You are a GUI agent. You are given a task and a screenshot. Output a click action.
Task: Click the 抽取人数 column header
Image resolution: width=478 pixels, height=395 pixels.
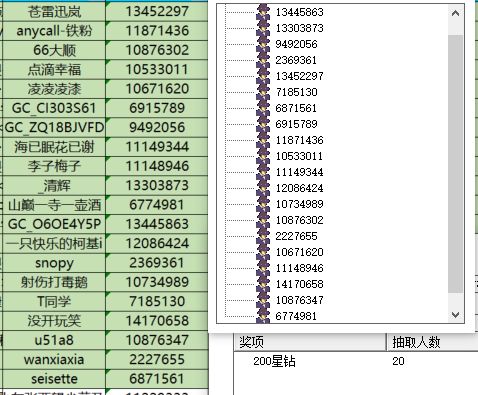coord(432,342)
